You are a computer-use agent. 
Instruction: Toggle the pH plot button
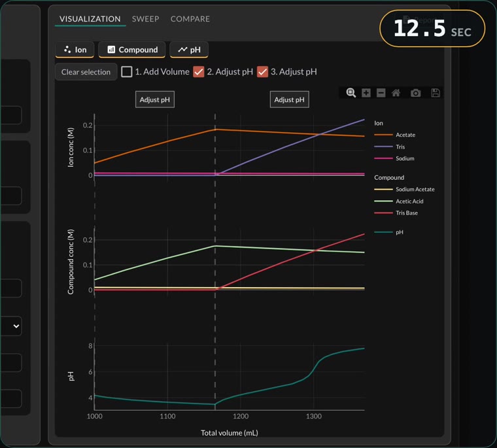coord(189,50)
